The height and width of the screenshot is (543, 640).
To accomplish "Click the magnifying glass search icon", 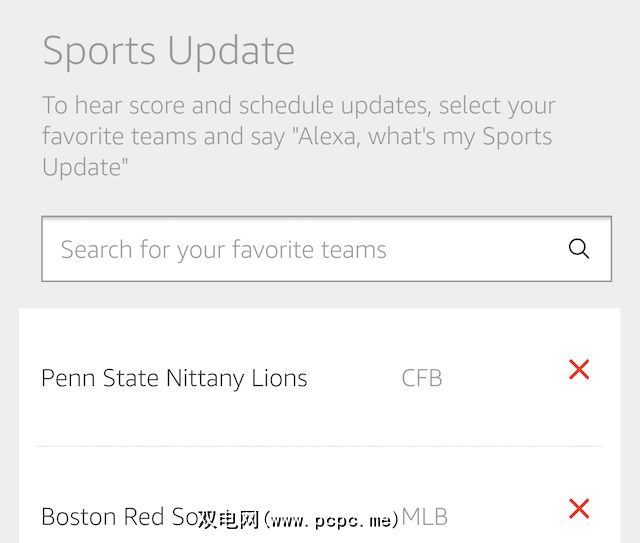I will click(x=578, y=249).
